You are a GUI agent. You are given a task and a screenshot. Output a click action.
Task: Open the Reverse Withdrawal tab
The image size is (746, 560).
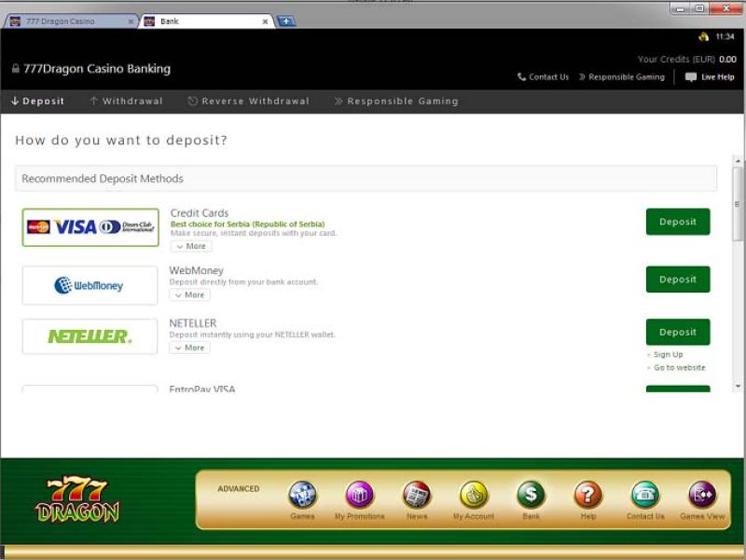248,102
